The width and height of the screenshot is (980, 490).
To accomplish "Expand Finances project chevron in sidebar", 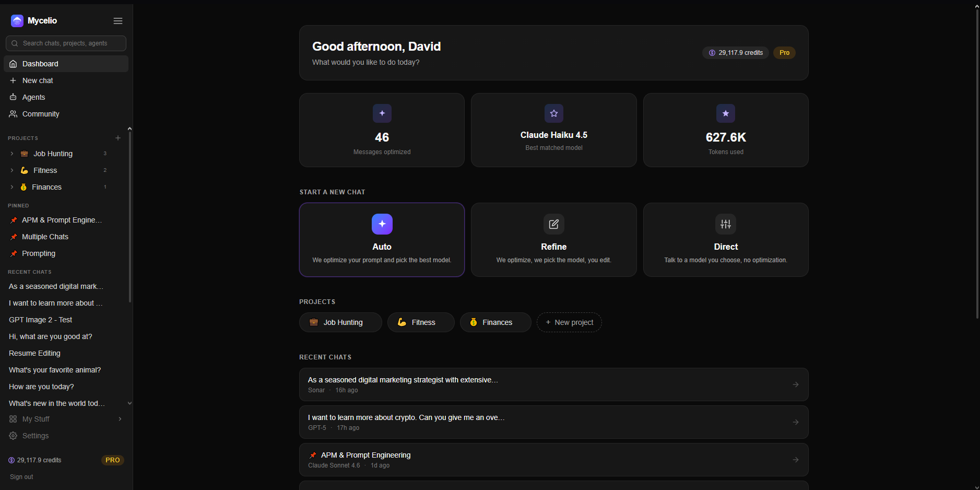I will (x=12, y=187).
